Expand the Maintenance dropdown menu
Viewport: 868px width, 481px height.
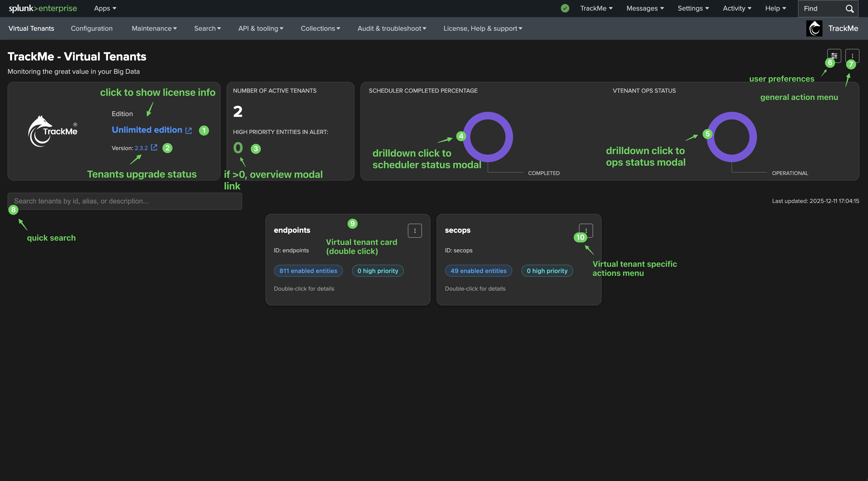[x=154, y=28]
